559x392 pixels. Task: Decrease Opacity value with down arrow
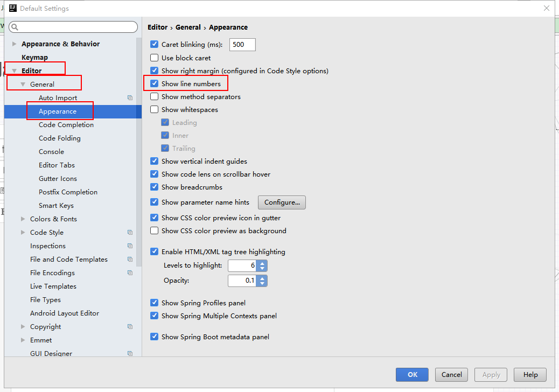pos(262,283)
